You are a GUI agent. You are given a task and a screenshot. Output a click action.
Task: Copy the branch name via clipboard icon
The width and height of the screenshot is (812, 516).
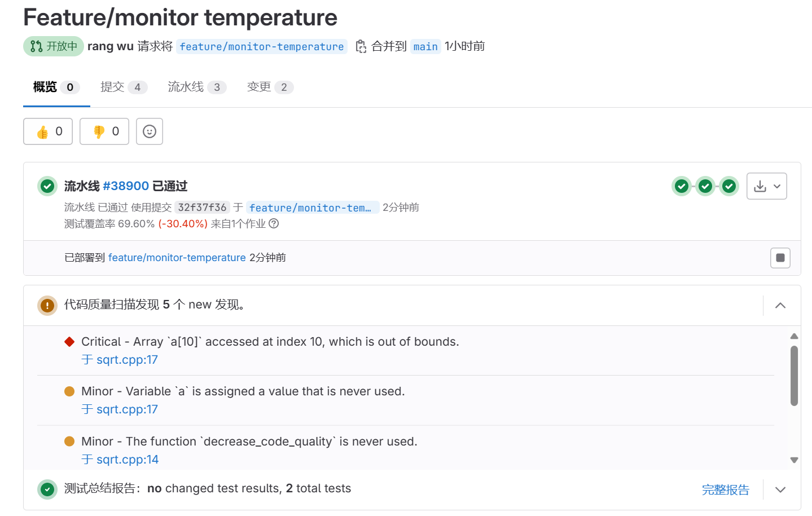click(x=360, y=46)
